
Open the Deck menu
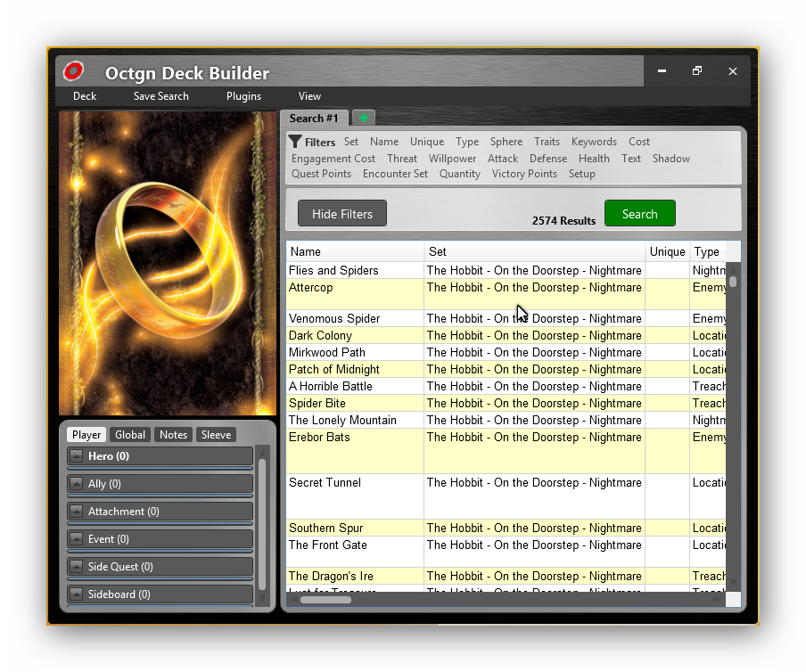point(85,96)
